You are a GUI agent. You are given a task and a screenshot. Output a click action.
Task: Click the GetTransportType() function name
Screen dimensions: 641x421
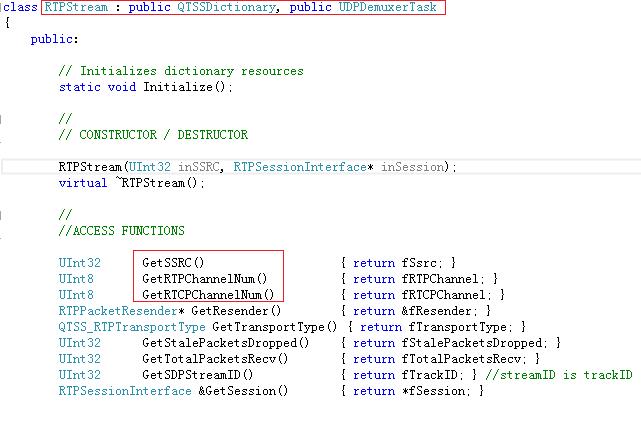(275, 327)
